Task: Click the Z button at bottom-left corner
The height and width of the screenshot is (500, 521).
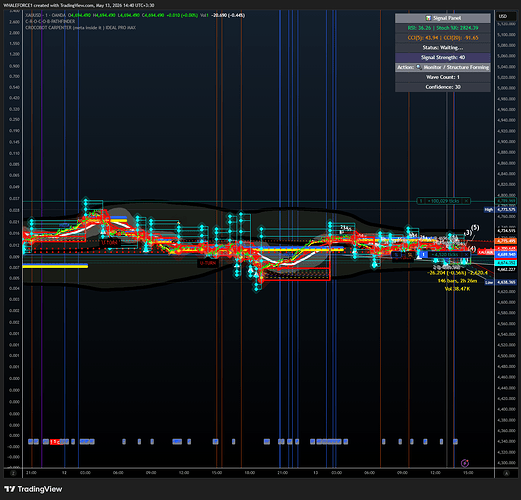Action: (13, 473)
